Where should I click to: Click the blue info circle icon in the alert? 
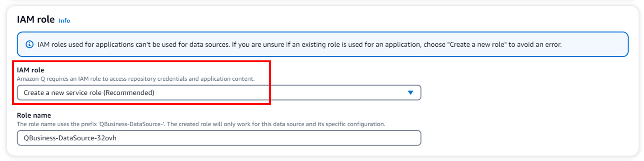coord(30,44)
